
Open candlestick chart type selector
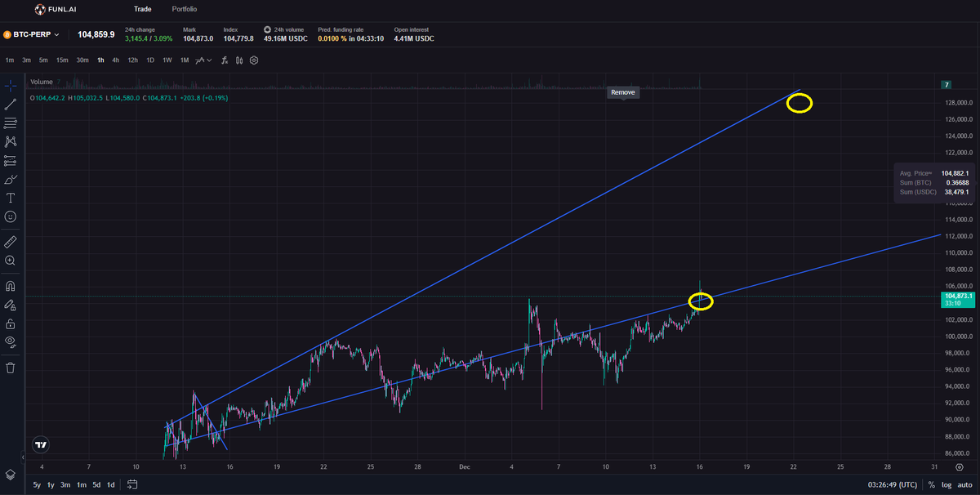click(239, 60)
